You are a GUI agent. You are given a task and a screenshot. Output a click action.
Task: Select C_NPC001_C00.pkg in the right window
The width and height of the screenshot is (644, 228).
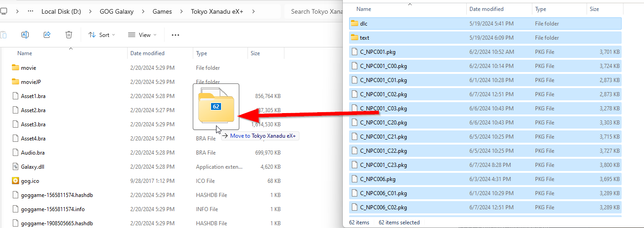383,66
